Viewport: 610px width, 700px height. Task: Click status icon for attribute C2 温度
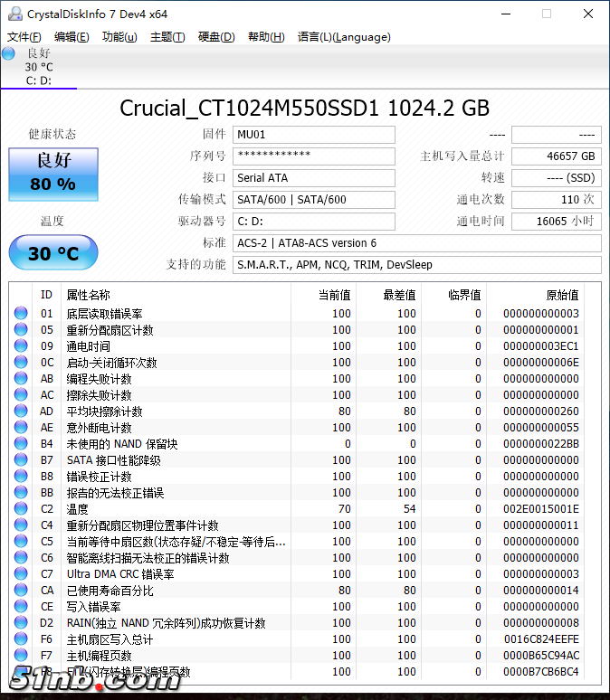point(21,509)
